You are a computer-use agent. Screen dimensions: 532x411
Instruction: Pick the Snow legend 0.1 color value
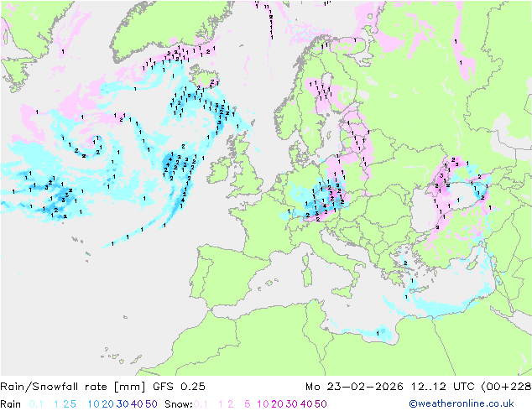pyautogui.click(x=201, y=404)
